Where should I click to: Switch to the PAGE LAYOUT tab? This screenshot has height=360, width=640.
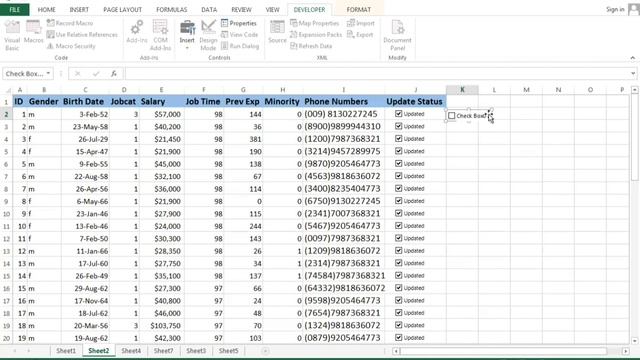click(122, 9)
